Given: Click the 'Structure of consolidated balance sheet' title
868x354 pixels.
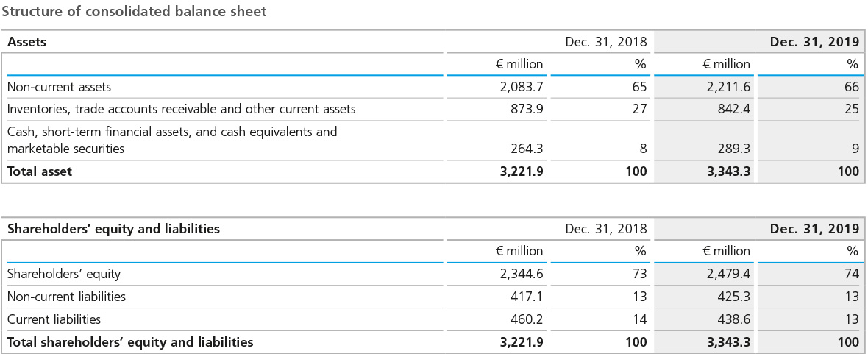Looking at the screenshot, I should [134, 11].
